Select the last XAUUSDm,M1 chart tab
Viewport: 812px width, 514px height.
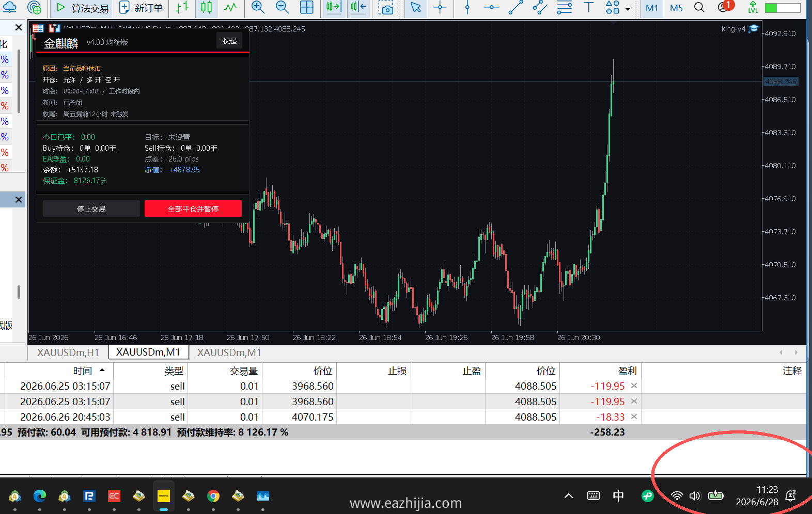tap(229, 352)
